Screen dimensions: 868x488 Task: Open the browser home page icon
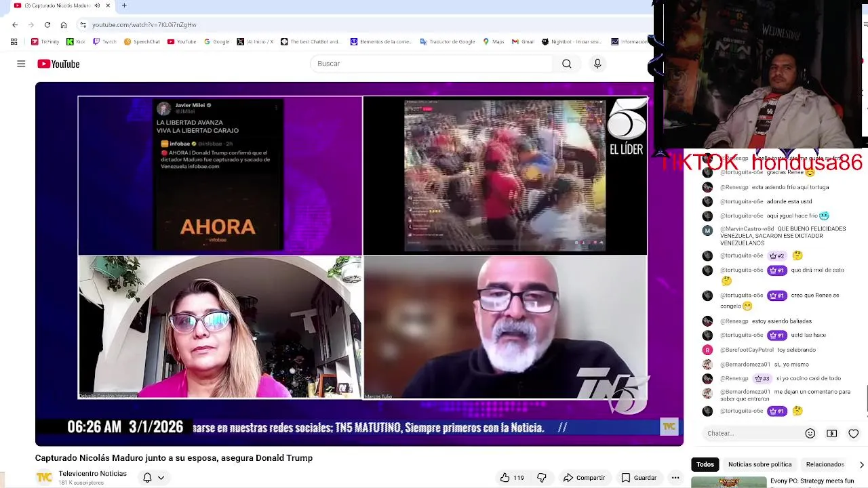pyautogui.click(x=64, y=25)
